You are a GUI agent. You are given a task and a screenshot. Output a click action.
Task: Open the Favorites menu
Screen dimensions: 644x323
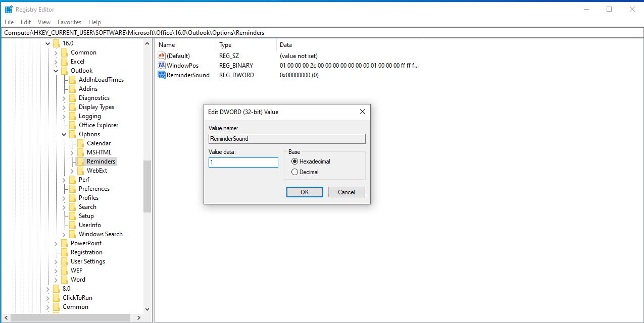point(69,22)
